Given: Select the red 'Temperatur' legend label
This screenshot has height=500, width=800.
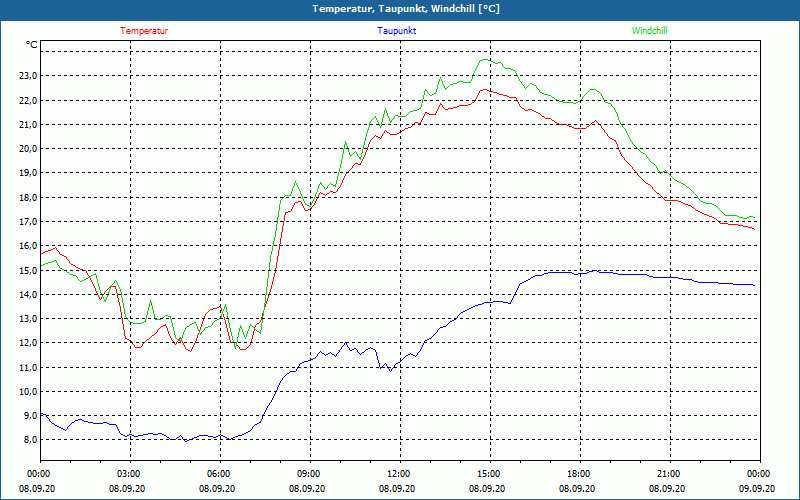Looking at the screenshot, I should point(144,31).
